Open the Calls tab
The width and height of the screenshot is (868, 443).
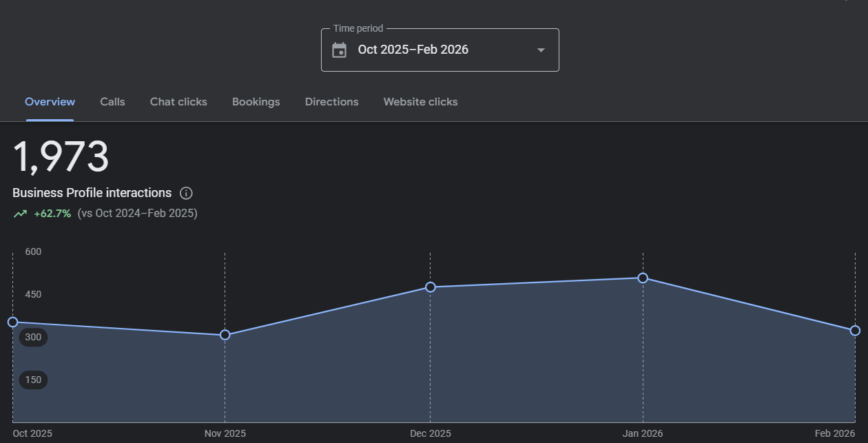click(x=112, y=102)
